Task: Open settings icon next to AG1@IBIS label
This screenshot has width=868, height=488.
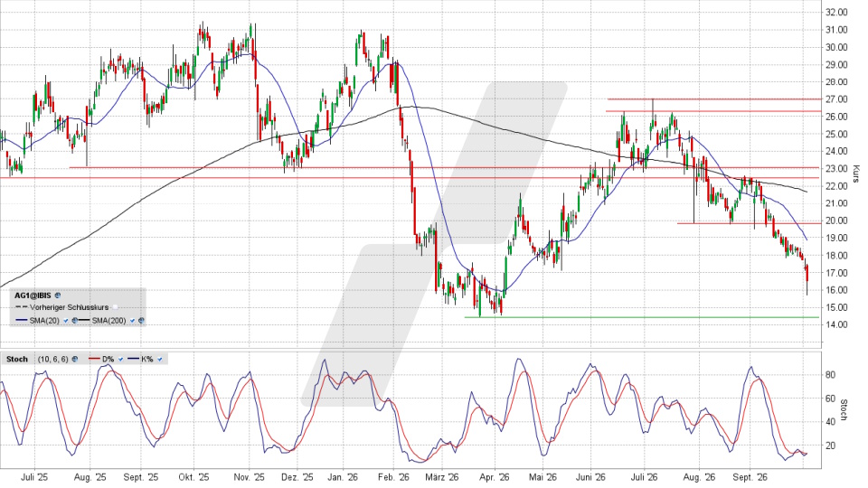Action: coord(58,296)
